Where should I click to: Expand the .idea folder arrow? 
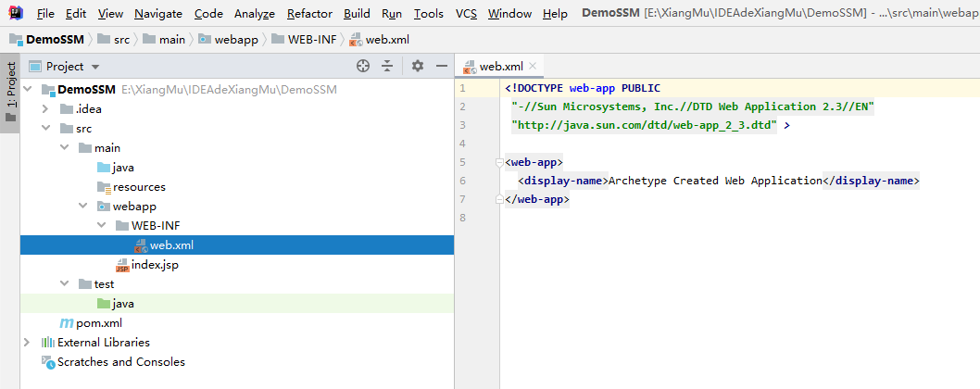pyautogui.click(x=45, y=109)
